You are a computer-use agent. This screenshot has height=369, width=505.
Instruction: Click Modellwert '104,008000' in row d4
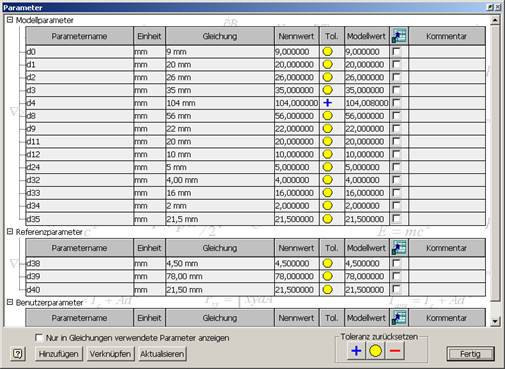367,103
